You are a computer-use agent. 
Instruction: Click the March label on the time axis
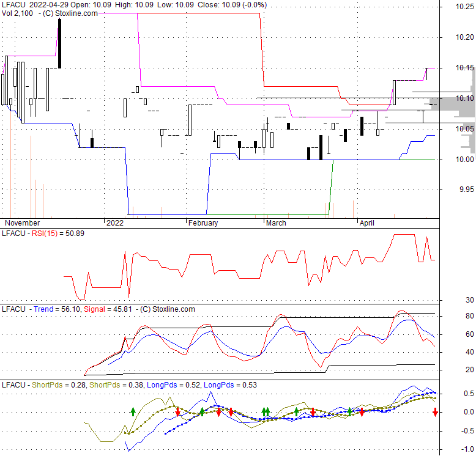(276, 223)
